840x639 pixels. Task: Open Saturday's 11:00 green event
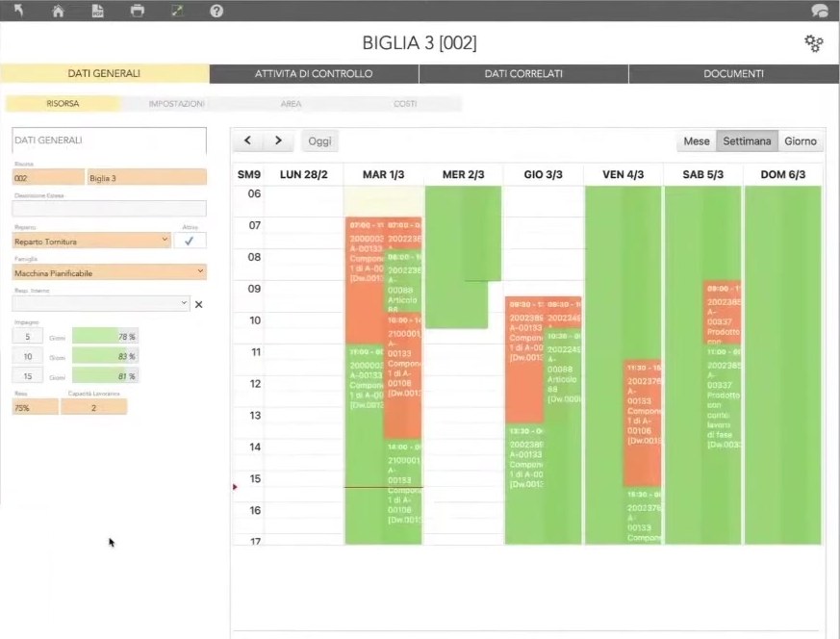coord(723,445)
